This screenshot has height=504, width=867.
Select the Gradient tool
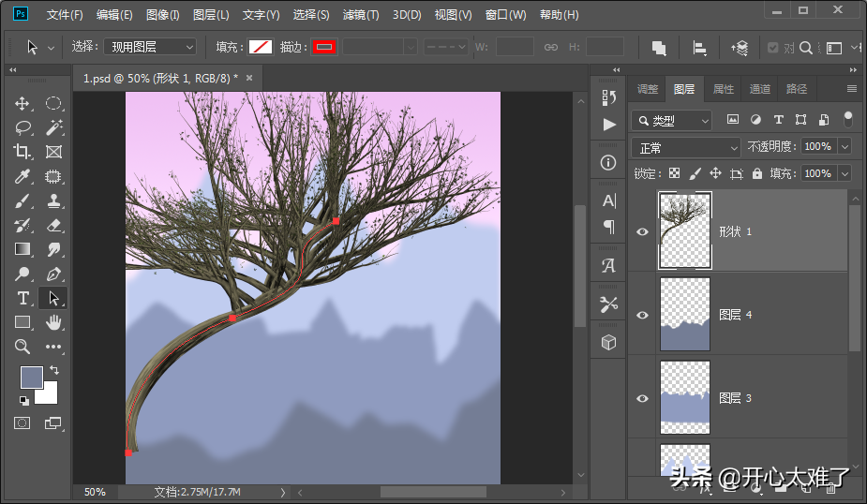22,249
